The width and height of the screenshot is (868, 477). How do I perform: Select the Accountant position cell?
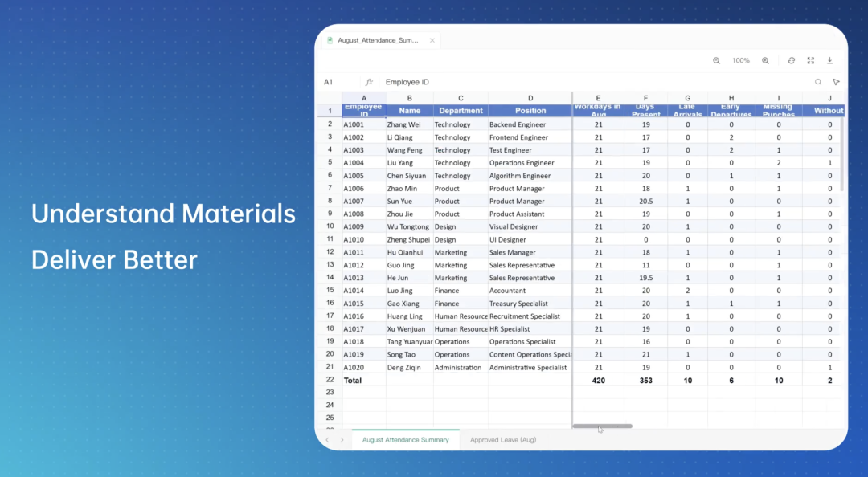pos(530,291)
